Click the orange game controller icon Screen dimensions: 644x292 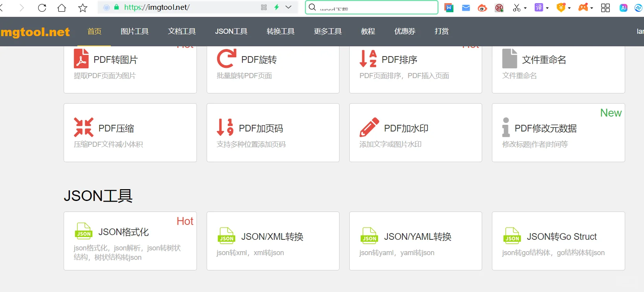coord(583,7)
